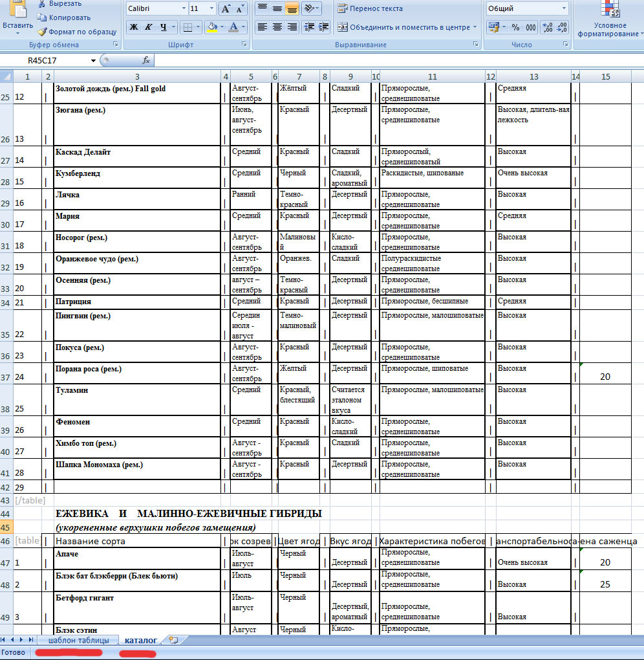This screenshot has width=644, height=660.
Task: Decrease decimal places icon
Action: pyautogui.click(x=562, y=27)
